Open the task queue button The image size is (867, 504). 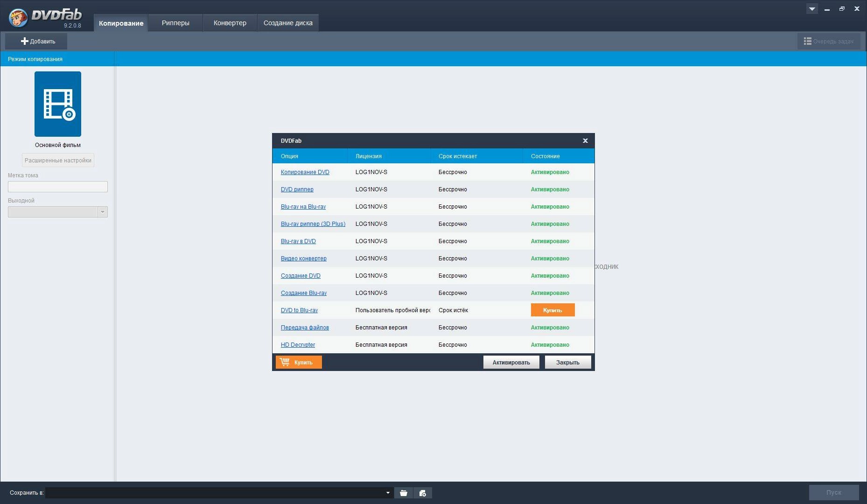(x=829, y=41)
